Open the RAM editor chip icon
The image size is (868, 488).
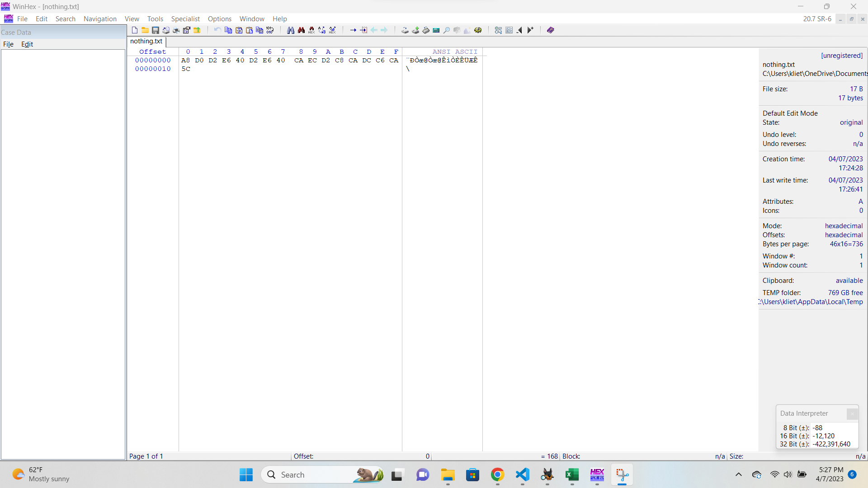click(426, 30)
